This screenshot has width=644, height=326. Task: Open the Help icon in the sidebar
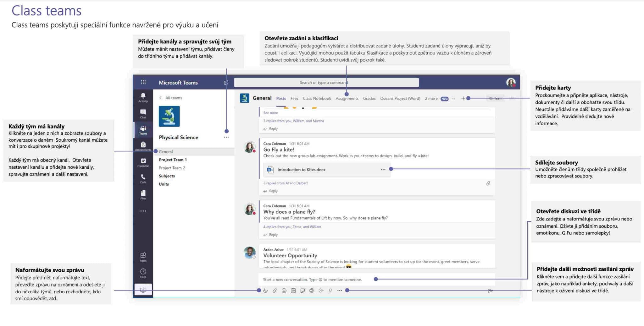point(143,273)
